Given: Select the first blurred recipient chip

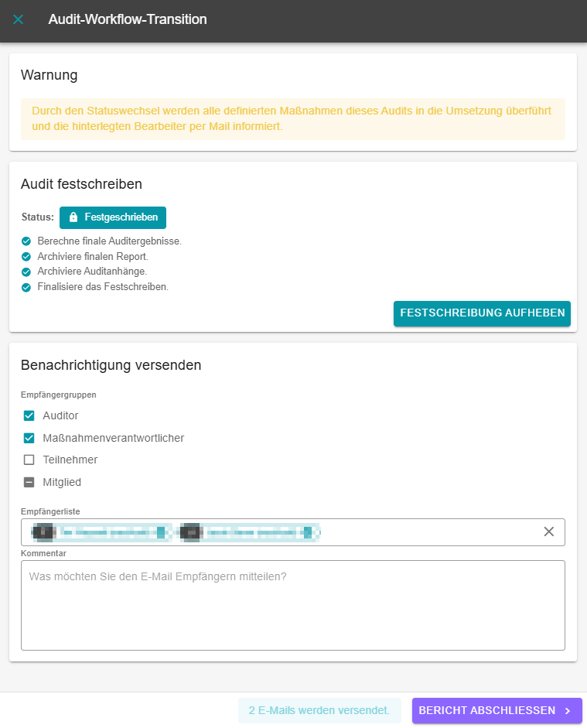Looking at the screenshot, I should 99,532.
